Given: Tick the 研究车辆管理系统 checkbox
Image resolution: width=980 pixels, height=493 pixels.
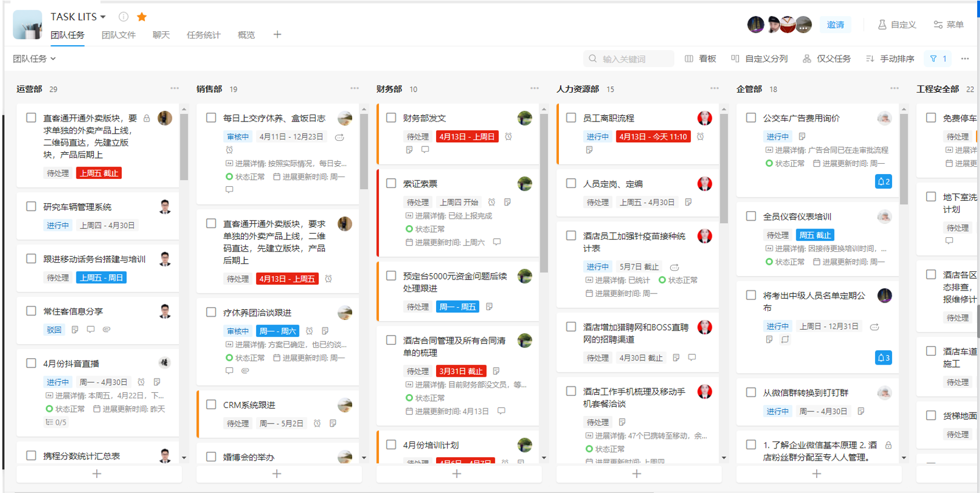Looking at the screenshot, I should pos(31,207).
